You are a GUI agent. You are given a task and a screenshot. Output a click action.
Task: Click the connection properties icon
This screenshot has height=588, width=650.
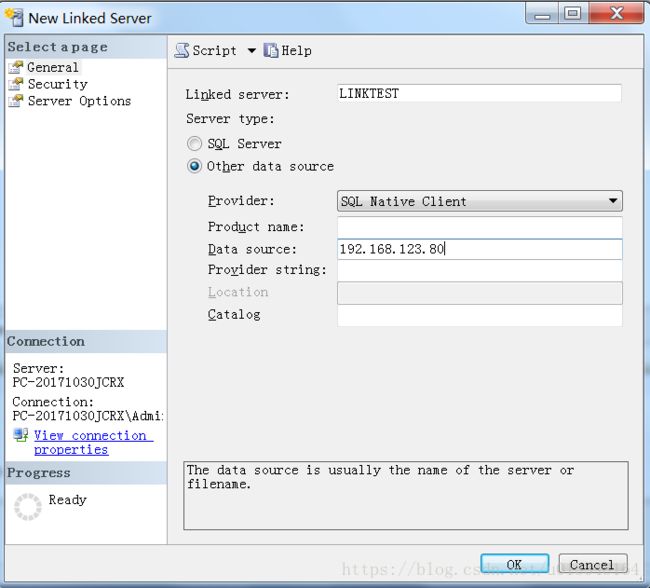click(x=21, y=435)
